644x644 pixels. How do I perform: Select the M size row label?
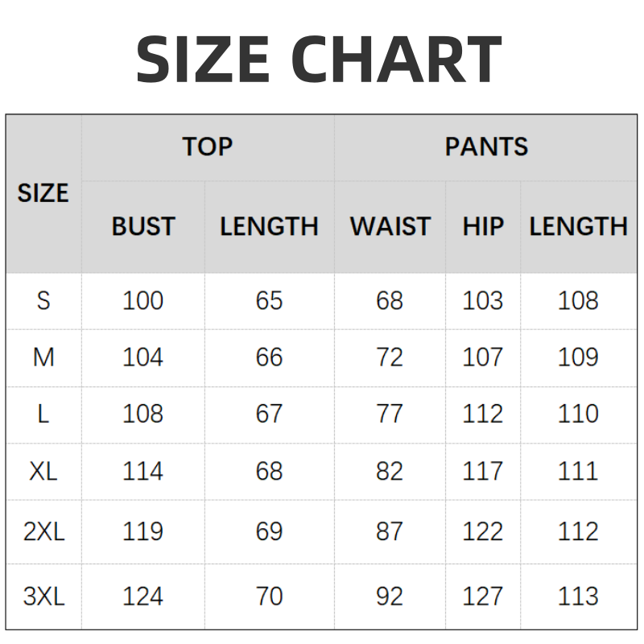(43, 357)
